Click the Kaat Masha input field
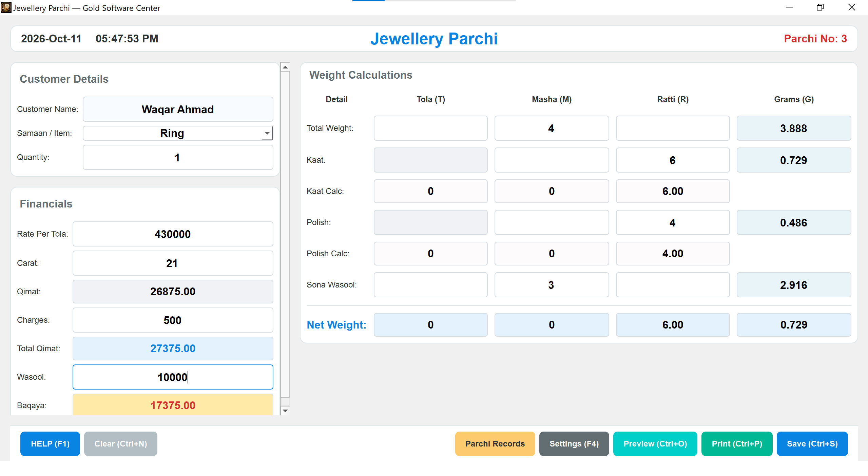 552,160
